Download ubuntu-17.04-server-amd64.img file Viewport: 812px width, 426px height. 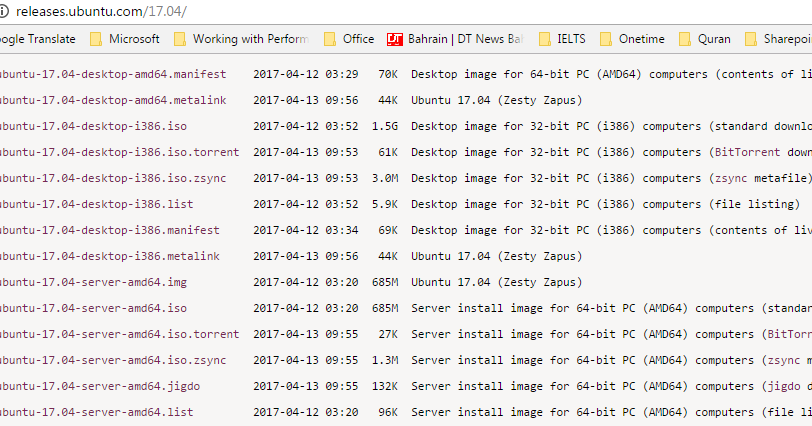93,282
